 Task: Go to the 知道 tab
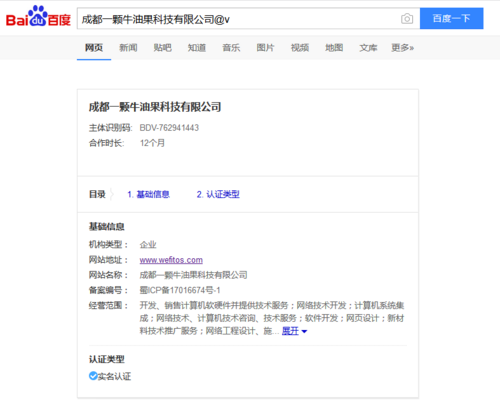pos(197,48)
